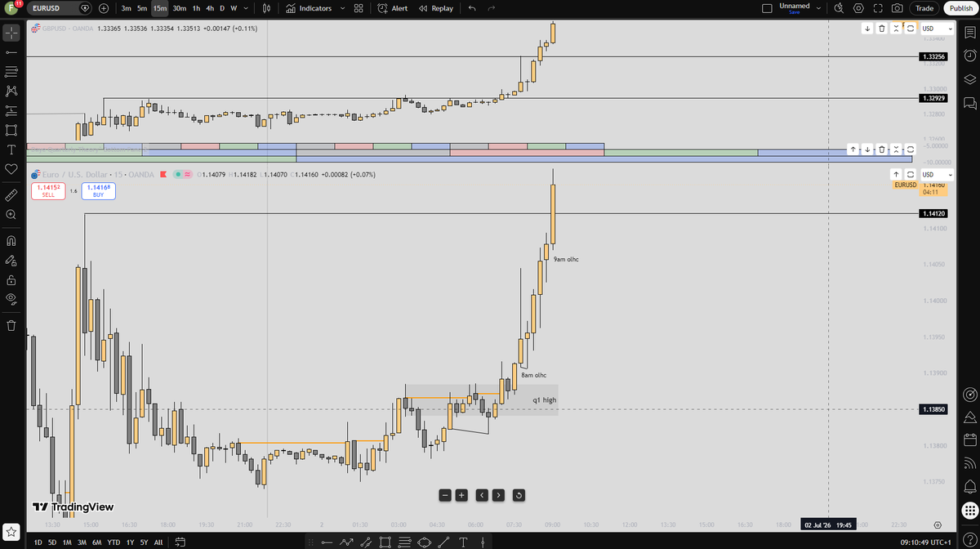Open the layout setup square icon
Viewport: 980px width, 549px height.
pos(766,8)
